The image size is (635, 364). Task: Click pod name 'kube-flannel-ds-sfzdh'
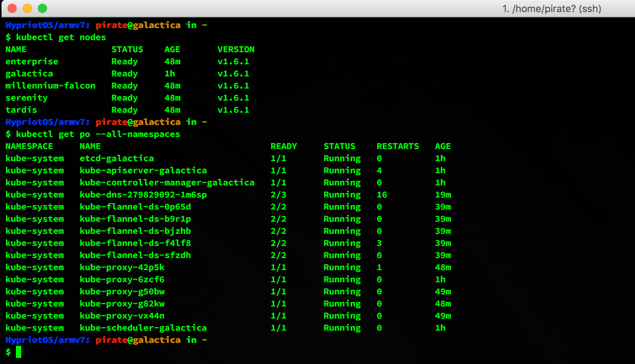tap(135, 255)
